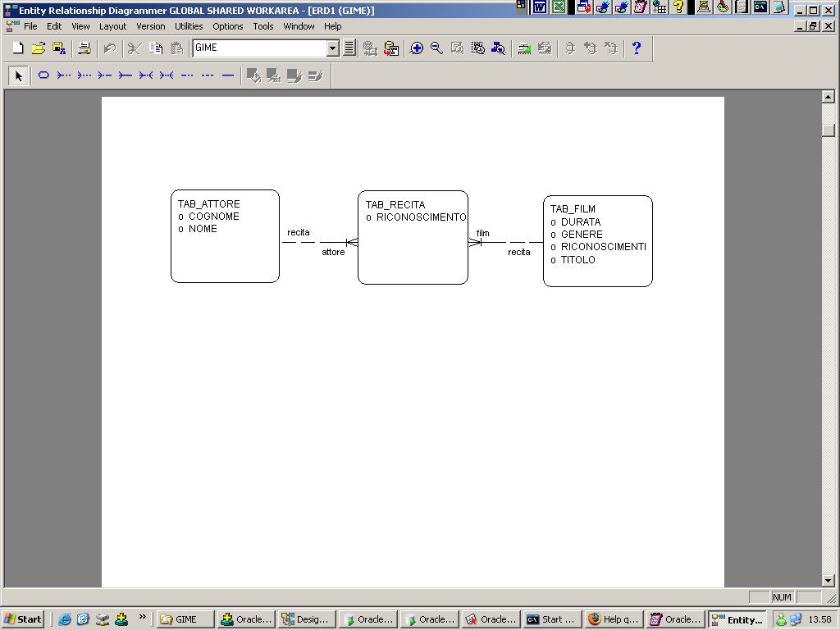Switch to the Help q... taskbar button

[614, 619]
